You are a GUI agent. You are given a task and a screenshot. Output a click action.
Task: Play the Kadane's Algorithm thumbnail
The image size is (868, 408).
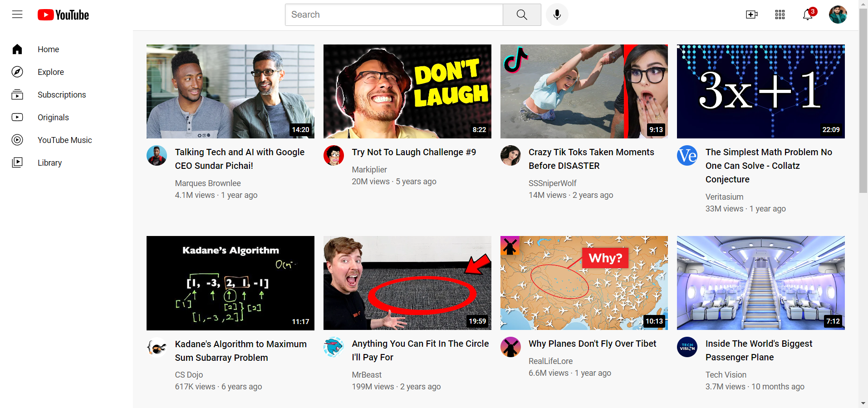[230, 283]
